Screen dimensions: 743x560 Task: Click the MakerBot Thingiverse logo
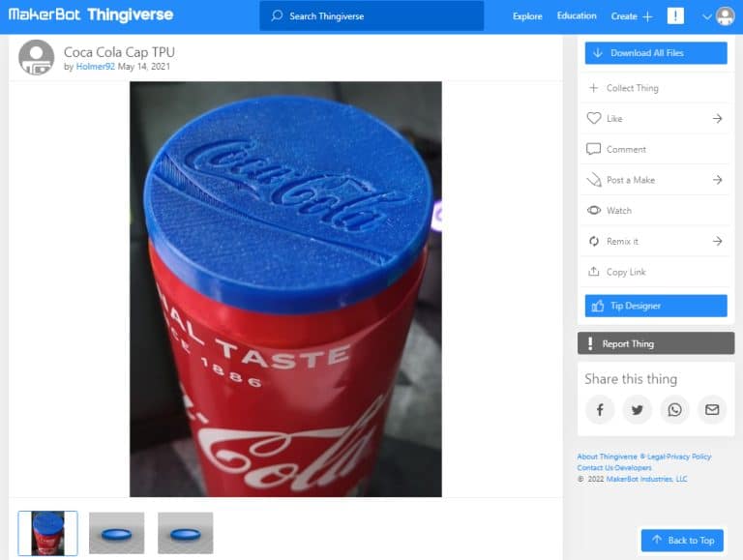[x=91, y=15]
